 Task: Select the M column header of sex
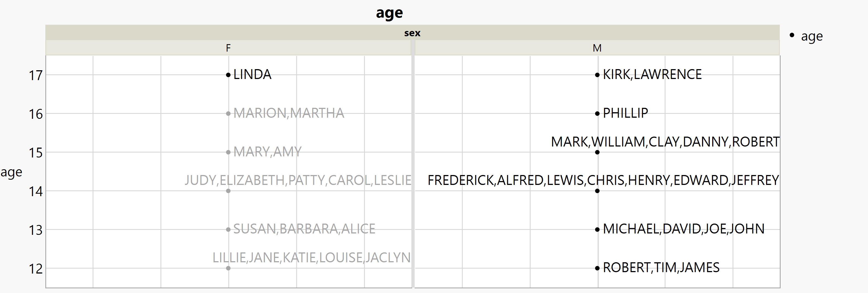tap(597, 48)
